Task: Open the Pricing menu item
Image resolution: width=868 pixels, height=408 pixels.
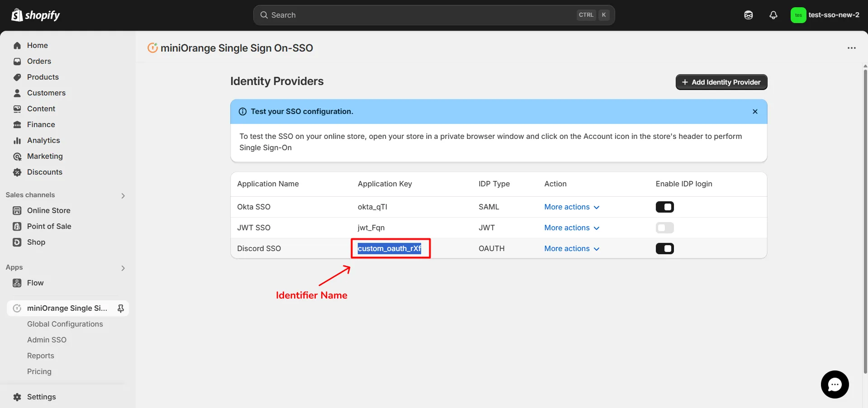Action: click(x=39, y=371)
